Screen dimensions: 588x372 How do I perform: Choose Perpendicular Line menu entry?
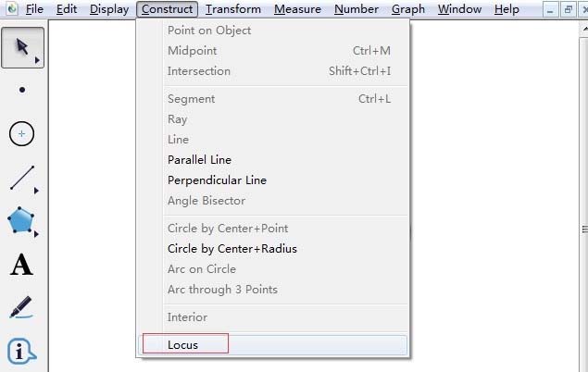coord(217,180)
